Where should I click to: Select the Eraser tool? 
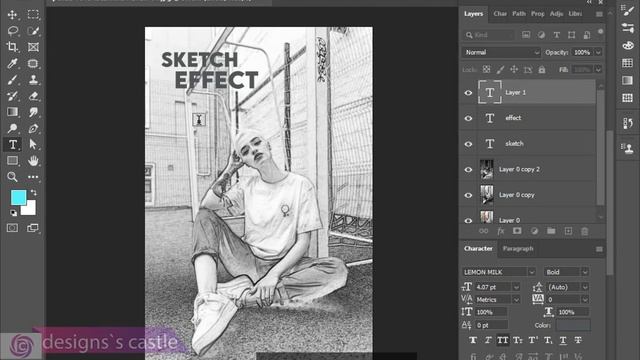(33, 96)
